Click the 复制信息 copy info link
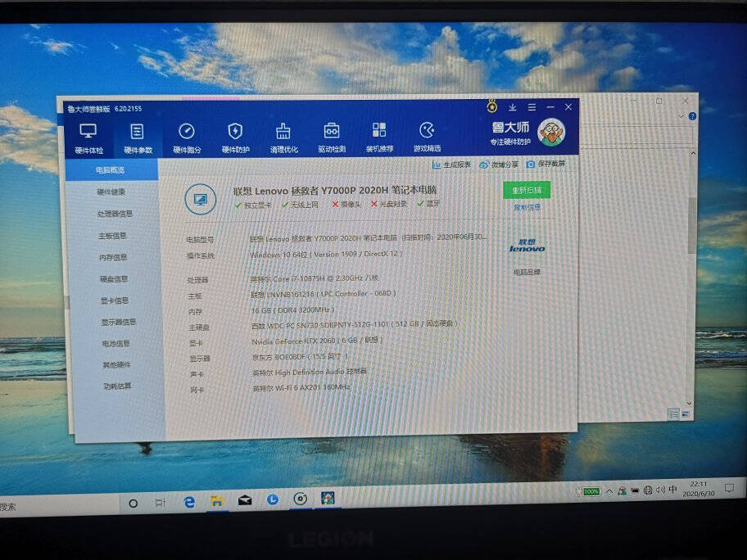The width and height of the screenshot is (747, 560). pos(527,208)
